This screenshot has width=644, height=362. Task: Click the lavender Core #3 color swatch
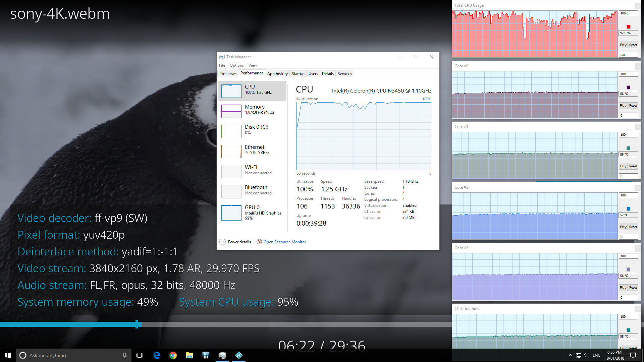[x=629, y=269]
